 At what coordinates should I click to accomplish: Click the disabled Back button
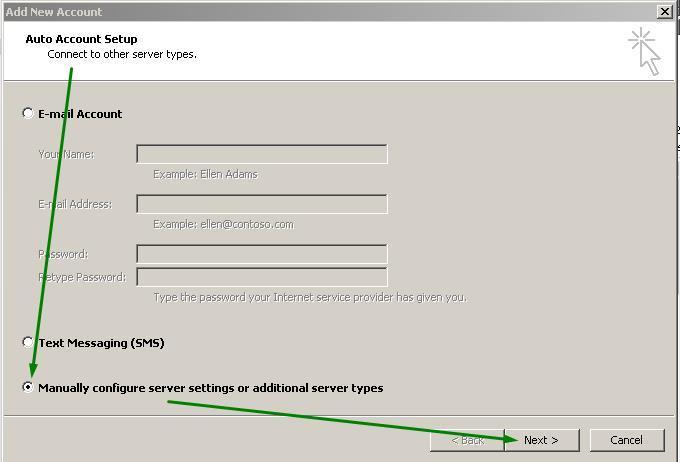pos(467,440)
